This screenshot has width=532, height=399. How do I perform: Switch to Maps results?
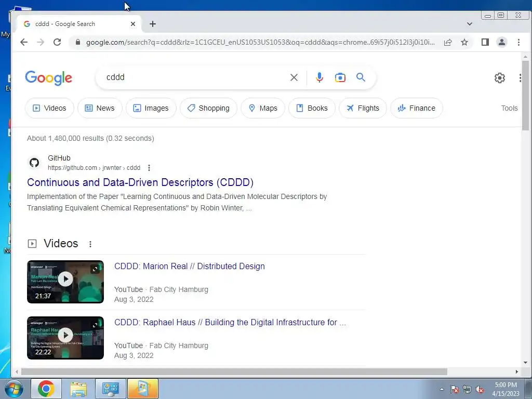pos(263,108)
